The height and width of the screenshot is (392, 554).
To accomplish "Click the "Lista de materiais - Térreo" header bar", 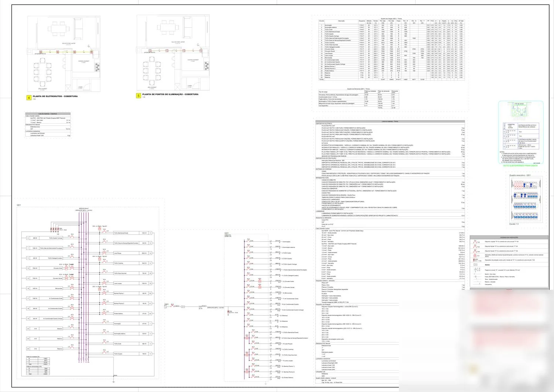I will pyautogui.click(x=390, y=121).
